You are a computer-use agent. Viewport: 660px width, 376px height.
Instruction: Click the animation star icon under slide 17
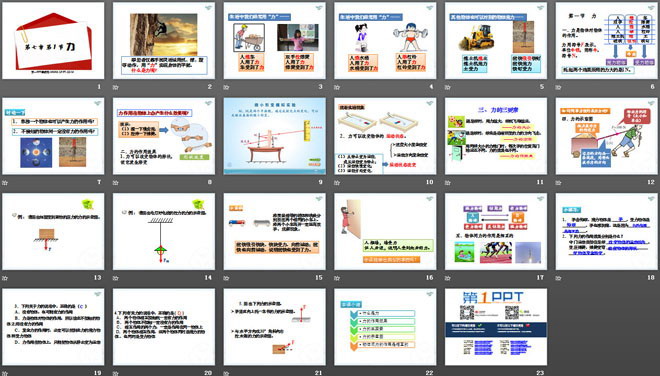coord(448,278)
